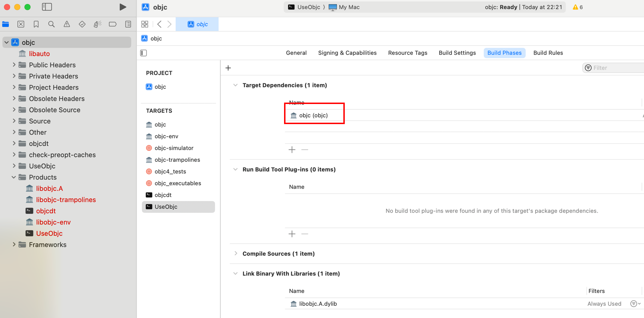Screen dimensions: 644x318
Task: Choose the My Mac run destination
Action: click(344, 7)
